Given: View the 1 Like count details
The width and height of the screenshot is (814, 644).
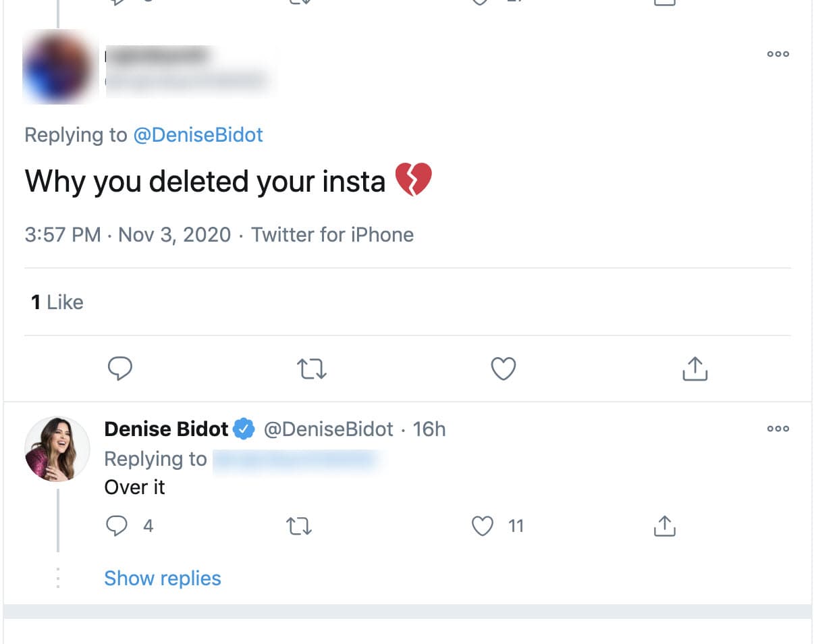Looking at the screenshot, I should click(x=57, y=302).
